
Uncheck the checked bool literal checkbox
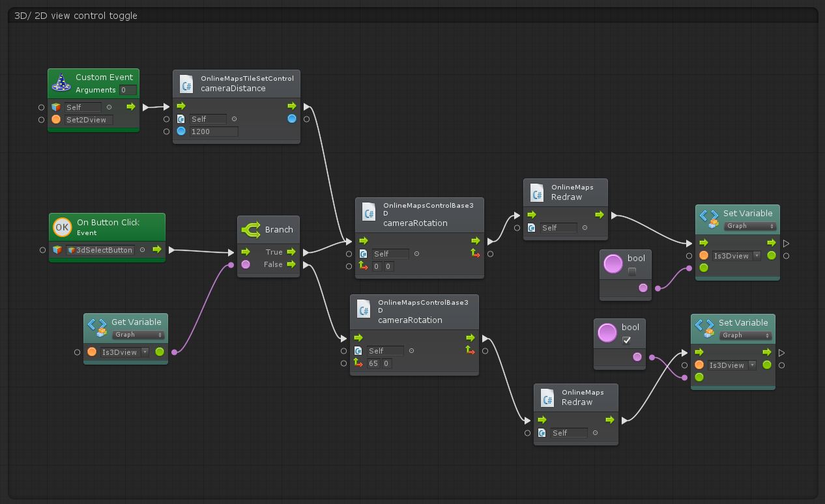pos(626,340)
